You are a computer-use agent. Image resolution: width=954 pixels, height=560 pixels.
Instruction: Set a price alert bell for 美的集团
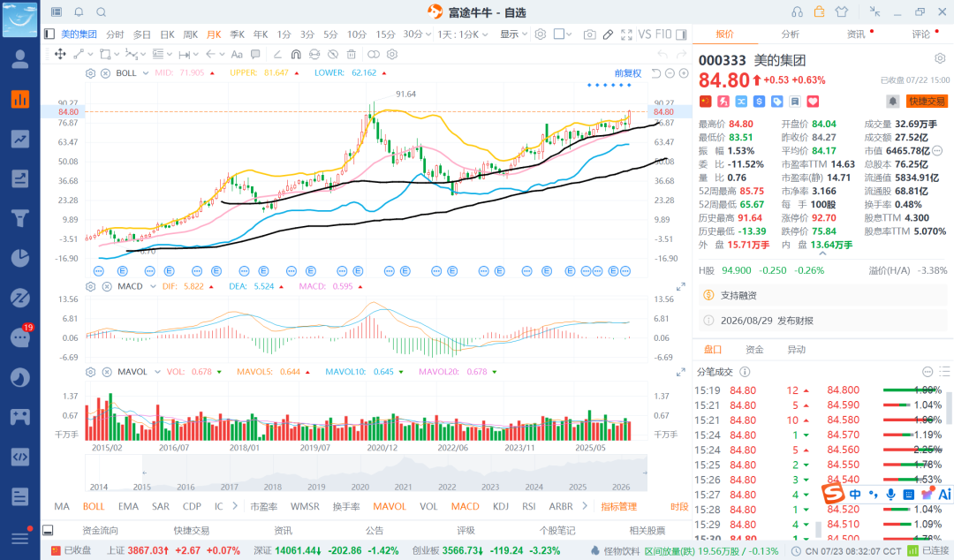892,101
